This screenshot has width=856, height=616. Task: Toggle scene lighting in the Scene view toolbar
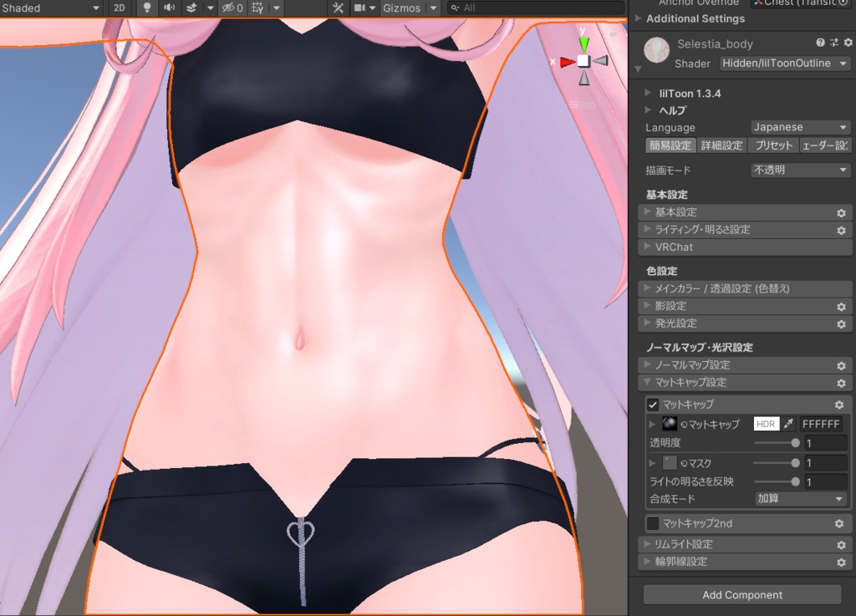pos(147,8)
